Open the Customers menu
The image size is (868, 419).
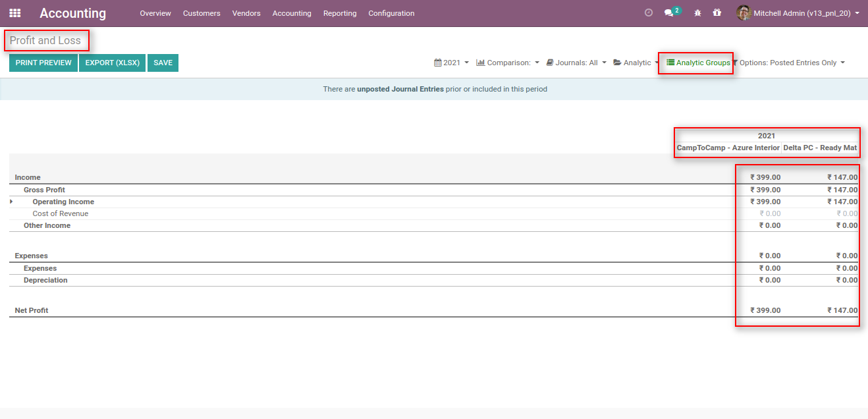(x=201, y=13)
